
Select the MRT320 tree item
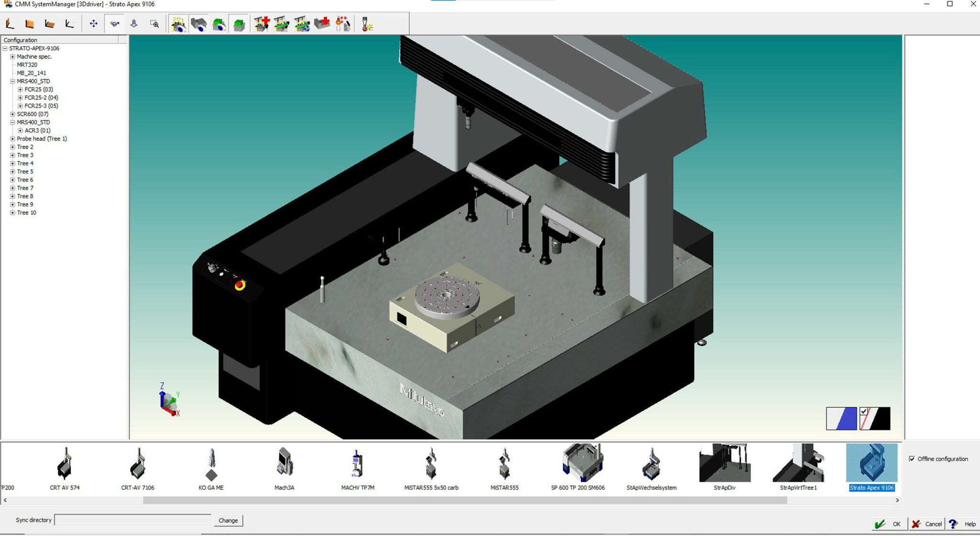[x=27, y=65]
